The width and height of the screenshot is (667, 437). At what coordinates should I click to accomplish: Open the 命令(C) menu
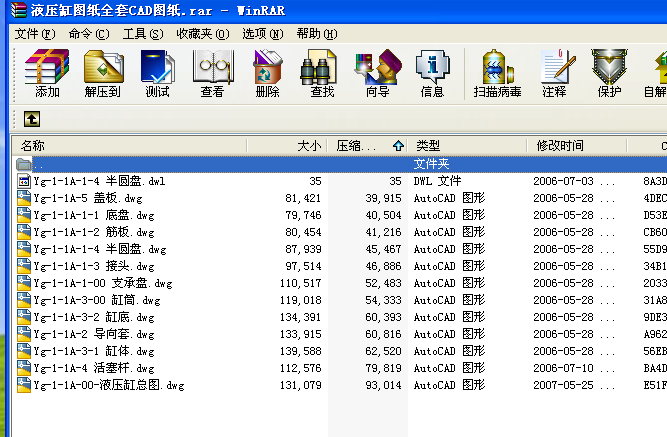(x=89, y=34)
